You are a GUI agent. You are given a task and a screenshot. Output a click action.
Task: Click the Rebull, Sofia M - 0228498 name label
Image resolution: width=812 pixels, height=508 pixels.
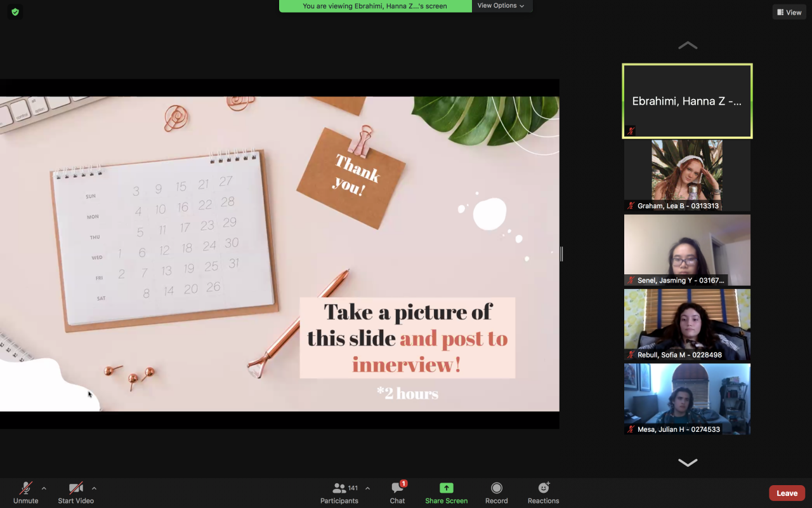pyautogui.click(x=679, y=355)
